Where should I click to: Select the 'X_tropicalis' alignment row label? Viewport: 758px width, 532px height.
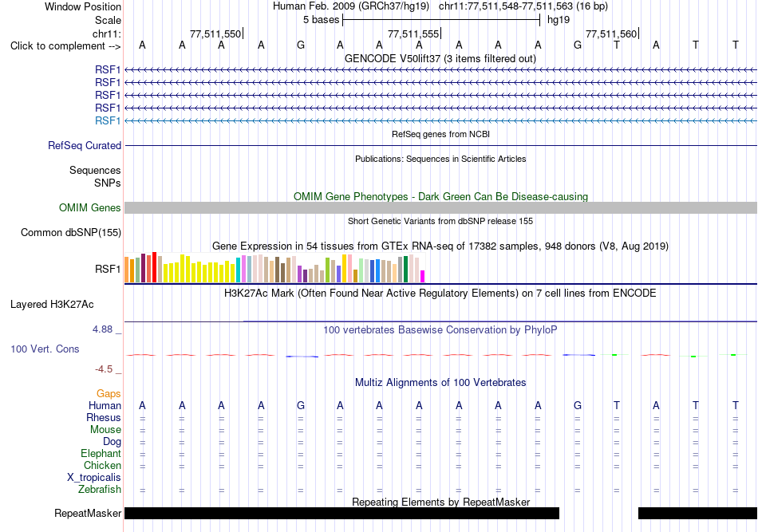(x=94, y=478)
